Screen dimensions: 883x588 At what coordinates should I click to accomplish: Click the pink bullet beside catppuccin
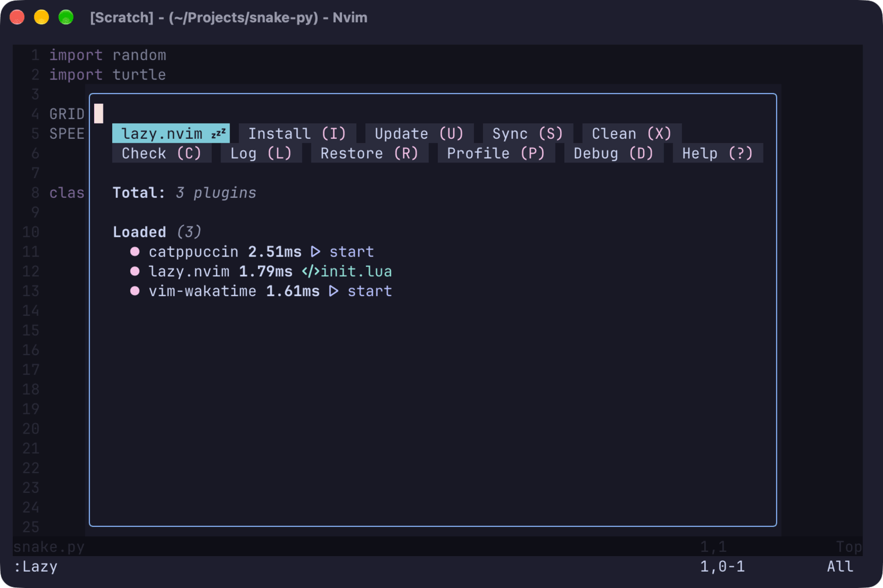pyautogui.click(x=135, y=251)
